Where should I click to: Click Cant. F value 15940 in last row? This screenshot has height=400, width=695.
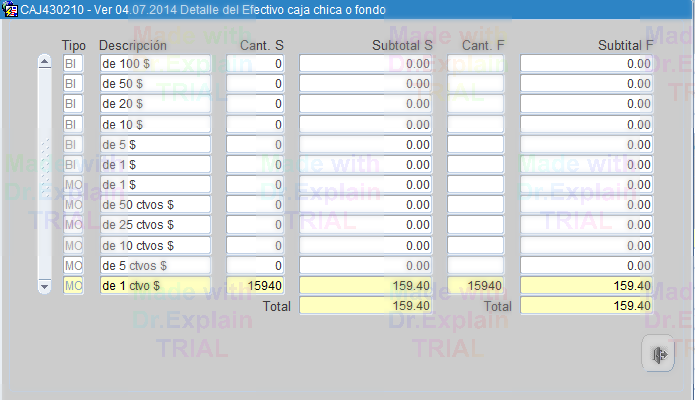click(476, 286)
